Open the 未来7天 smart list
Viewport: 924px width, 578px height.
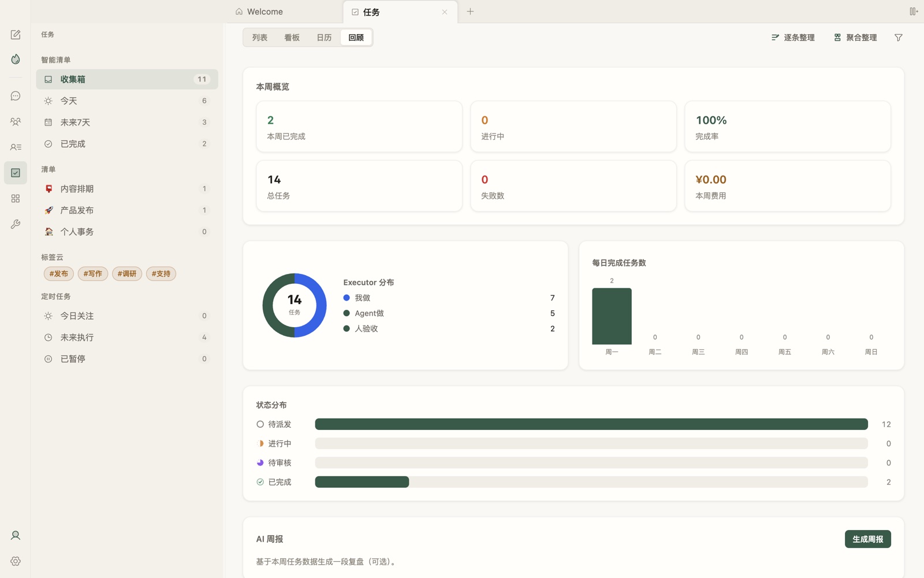pyautogui.click(x=127, y=123)
